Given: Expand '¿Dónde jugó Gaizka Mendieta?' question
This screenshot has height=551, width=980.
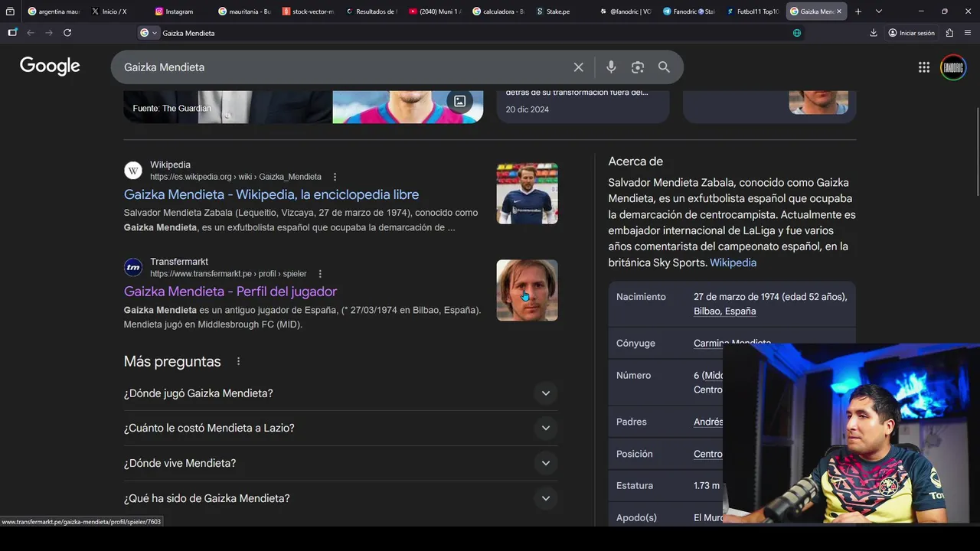Looking at the screenshot, I should [x=341, y=393].
